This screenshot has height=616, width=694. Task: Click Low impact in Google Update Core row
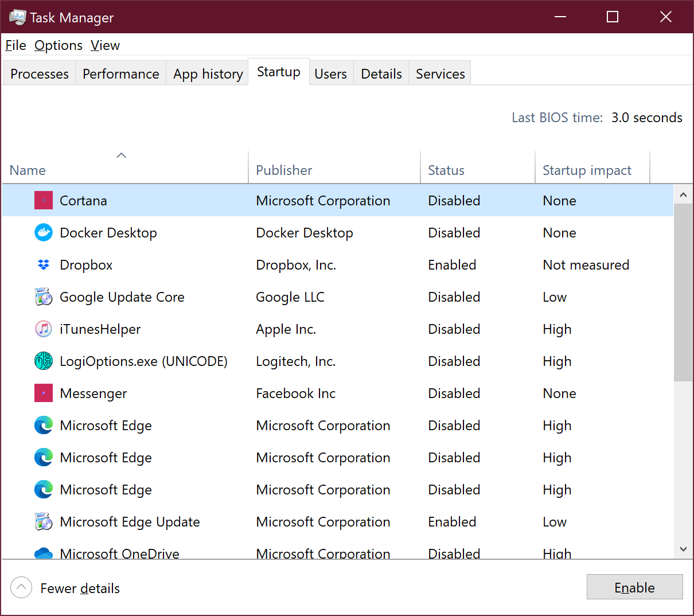(555, 297)
